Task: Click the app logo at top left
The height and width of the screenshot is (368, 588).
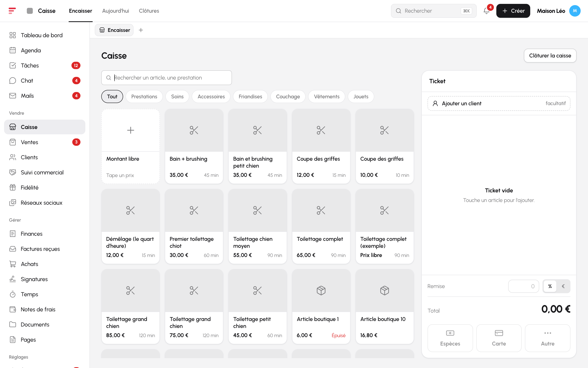Action: pos(12,11)
